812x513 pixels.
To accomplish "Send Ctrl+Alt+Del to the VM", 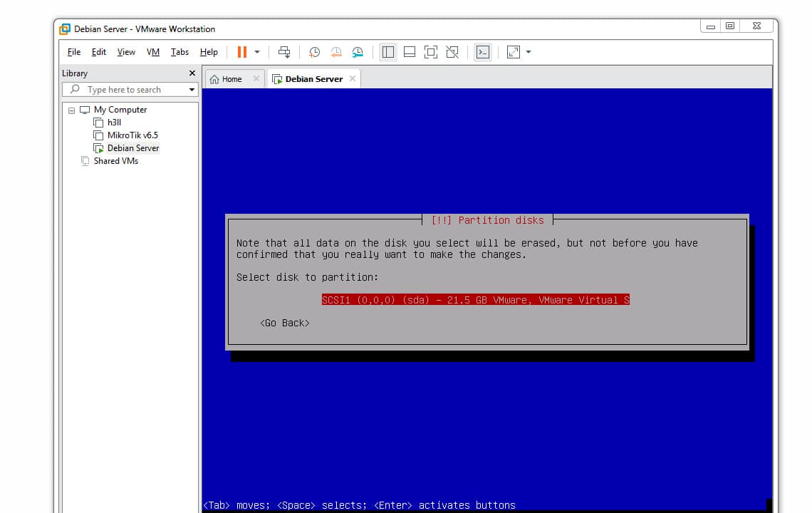I will (284, 52).
